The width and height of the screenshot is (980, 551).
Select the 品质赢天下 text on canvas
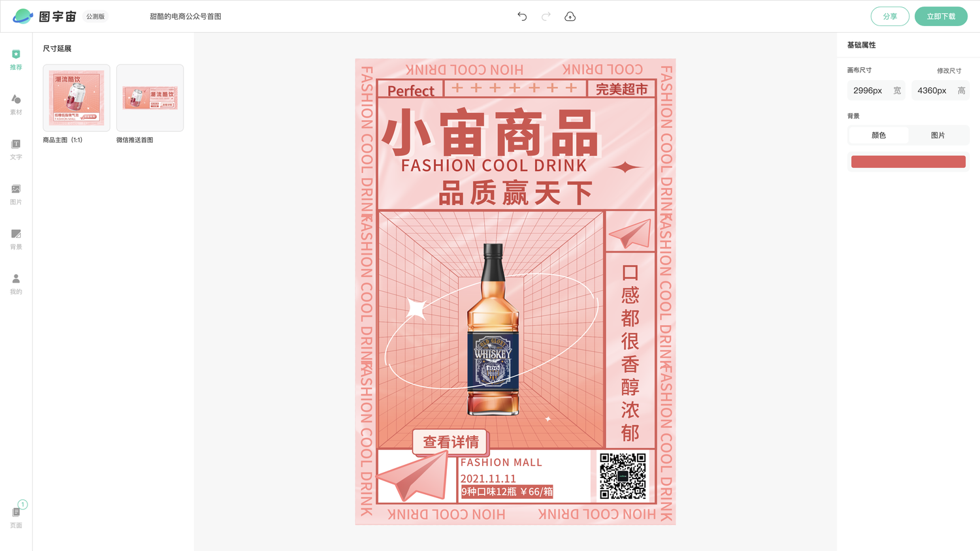[515, 193]
